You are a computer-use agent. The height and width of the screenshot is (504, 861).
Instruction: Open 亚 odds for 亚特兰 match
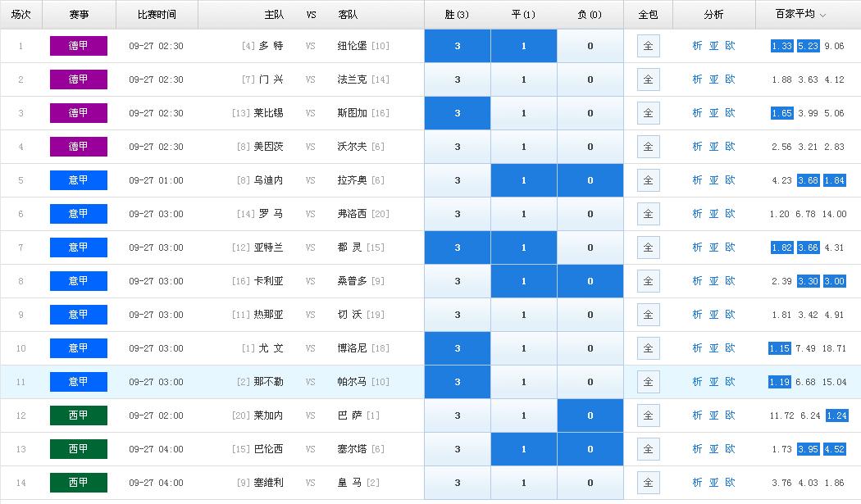pyautogui.click(x=713, y=247)
